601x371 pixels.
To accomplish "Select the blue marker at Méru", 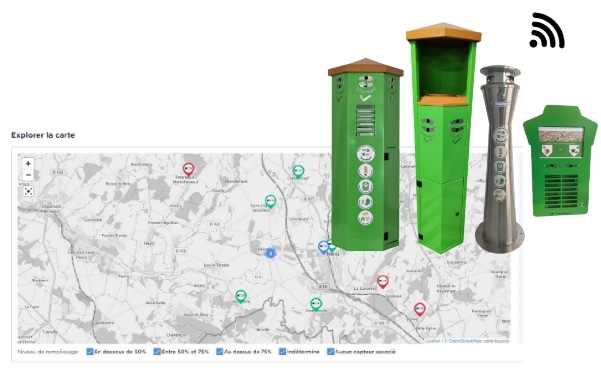I will 323,247.
